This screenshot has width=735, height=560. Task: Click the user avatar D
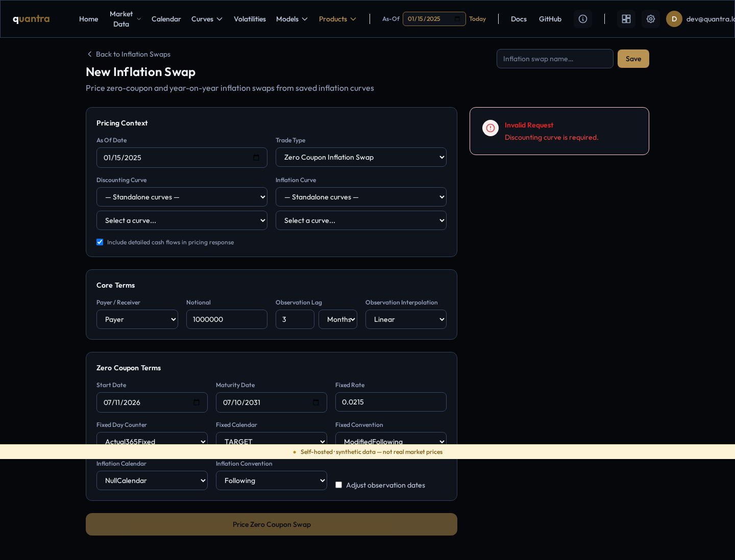(674, 19)
